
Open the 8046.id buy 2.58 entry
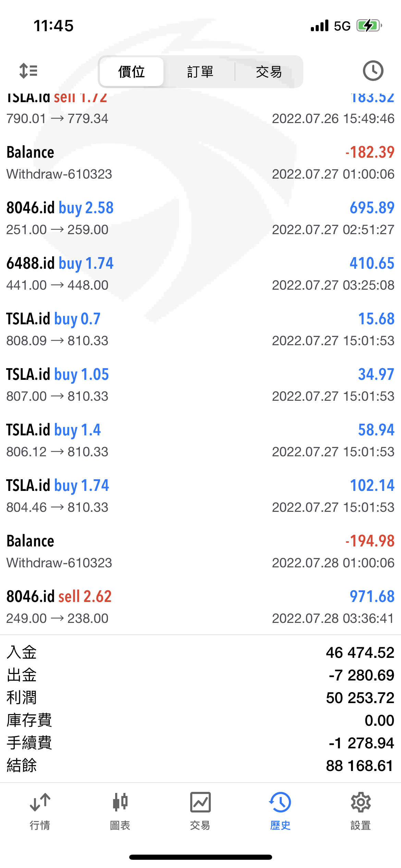(200, 218)
